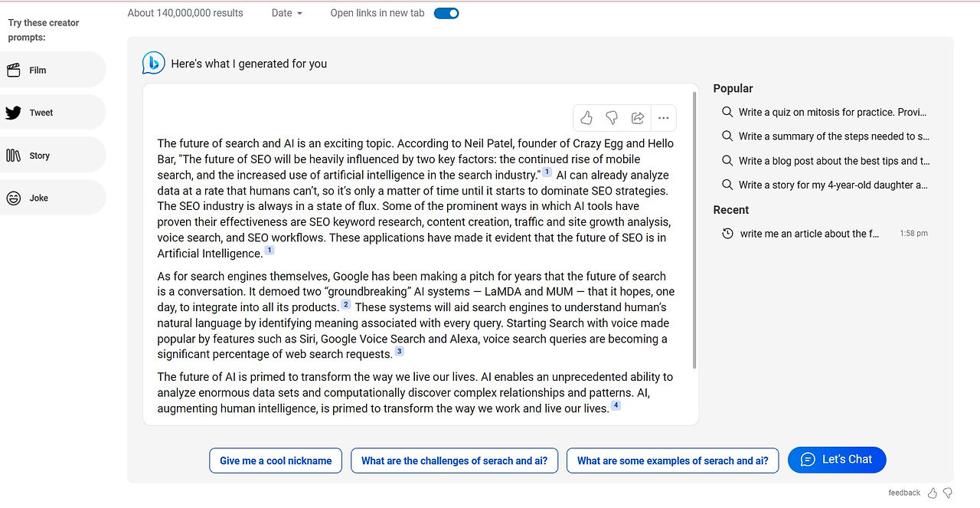Toggle Open links in new tab switch

coord(446,13)
